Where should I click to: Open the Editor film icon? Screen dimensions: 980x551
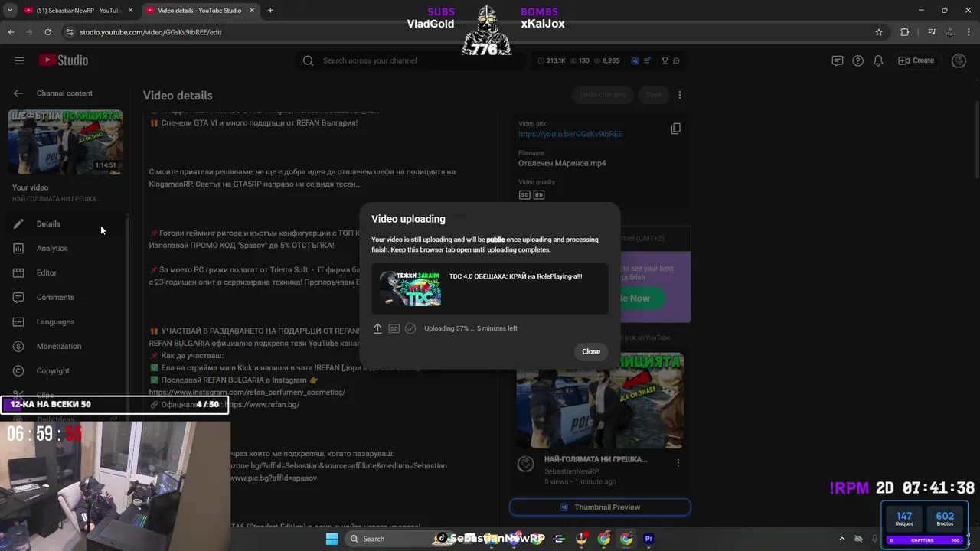point(18,272)
